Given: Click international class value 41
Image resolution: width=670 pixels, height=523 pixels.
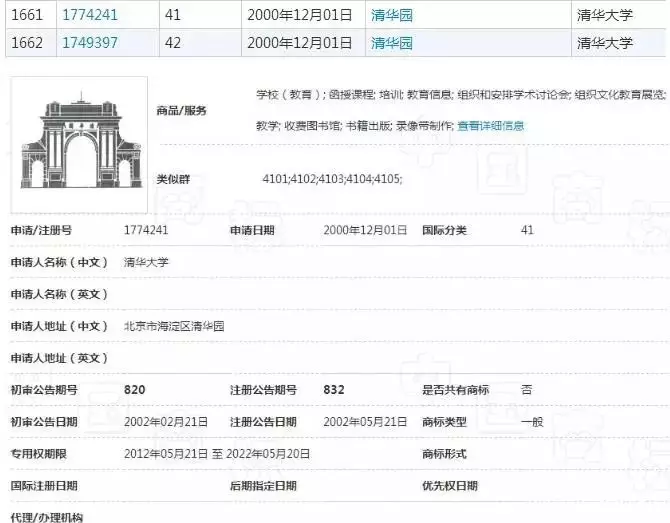Looking at the screenshot, I should pos(527,230).
